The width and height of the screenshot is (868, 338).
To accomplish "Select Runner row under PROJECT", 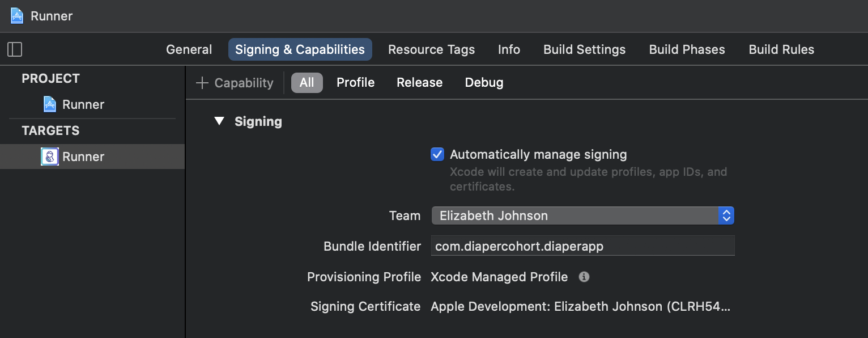I will click(x=92, y=104).
